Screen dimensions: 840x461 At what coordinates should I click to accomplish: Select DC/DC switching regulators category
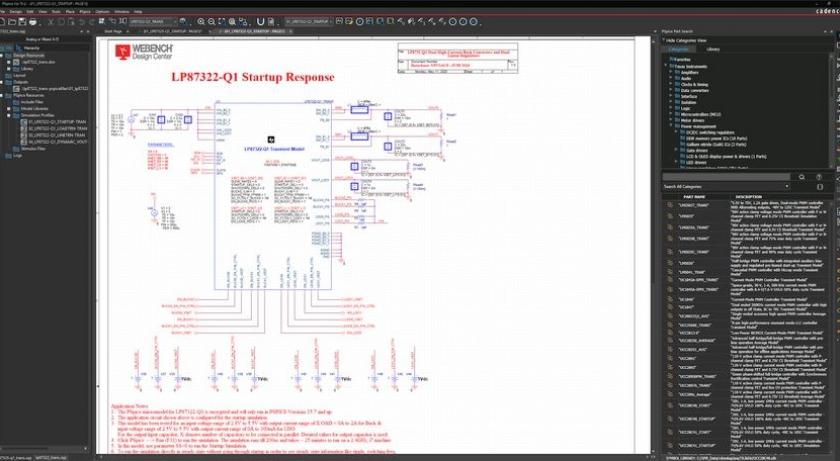pos(710,132)
